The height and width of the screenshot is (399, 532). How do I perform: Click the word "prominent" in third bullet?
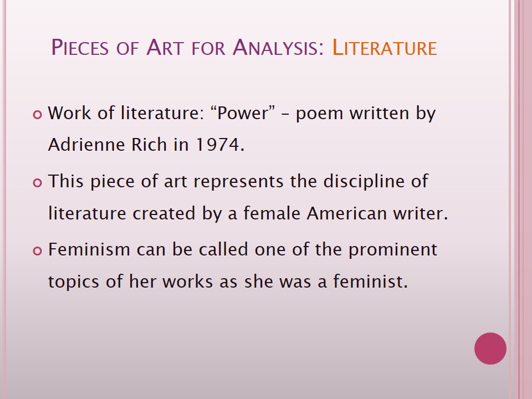392,249
